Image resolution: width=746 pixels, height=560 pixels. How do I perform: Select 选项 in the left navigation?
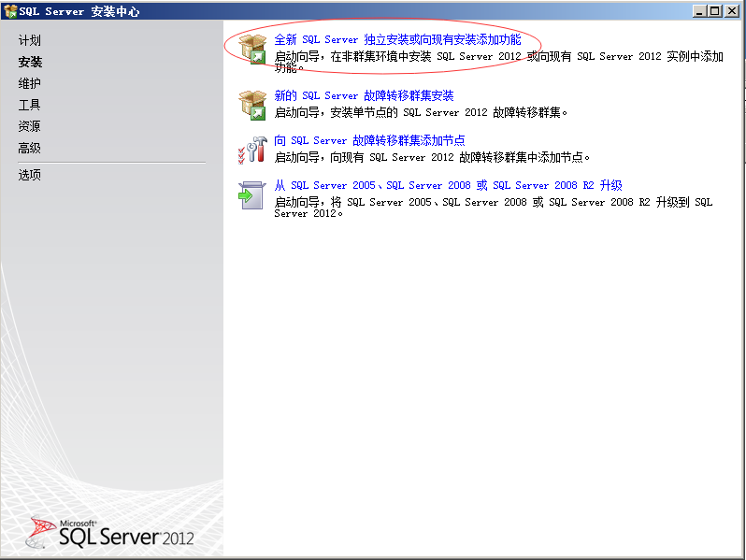30,175
